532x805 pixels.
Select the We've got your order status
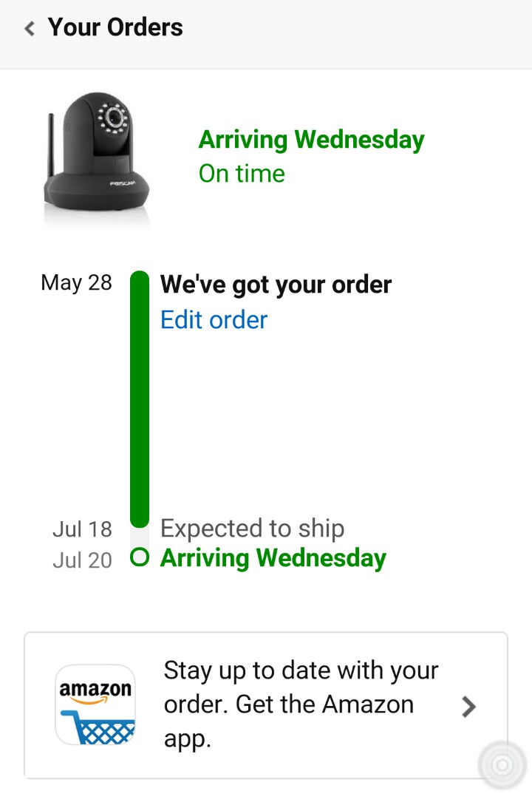pyautogui.click(x=276, y=285)
